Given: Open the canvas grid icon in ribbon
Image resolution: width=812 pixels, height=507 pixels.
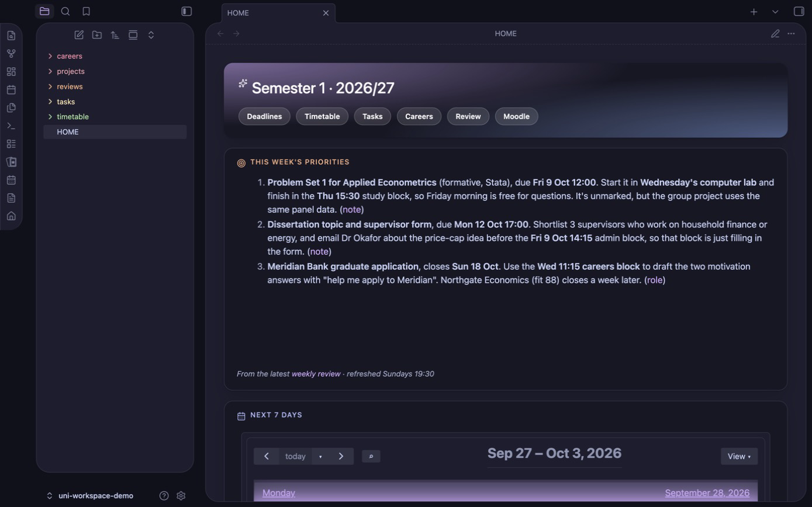Looking at the screenshot, I should point(11,72).
